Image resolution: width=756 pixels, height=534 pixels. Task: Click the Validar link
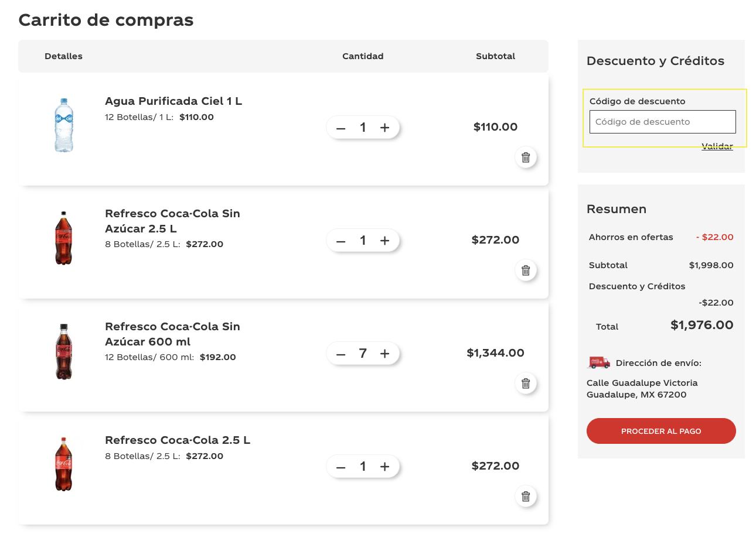click(x=717, y=146)
